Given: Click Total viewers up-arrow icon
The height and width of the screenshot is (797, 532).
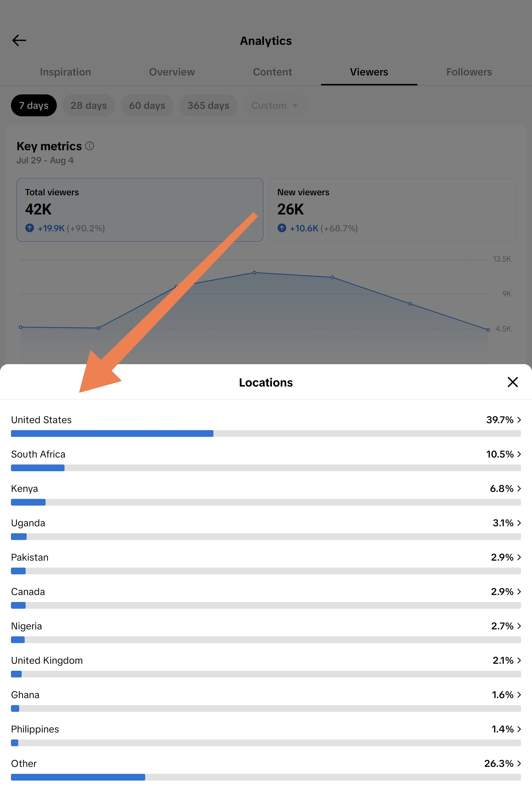Looking at the screenshot, I should click(30, 228).
